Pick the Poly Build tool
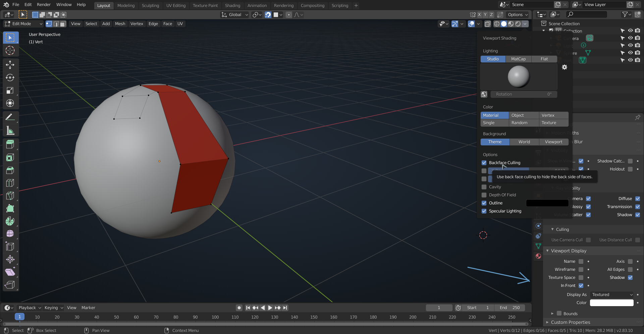 click(10, 208)
